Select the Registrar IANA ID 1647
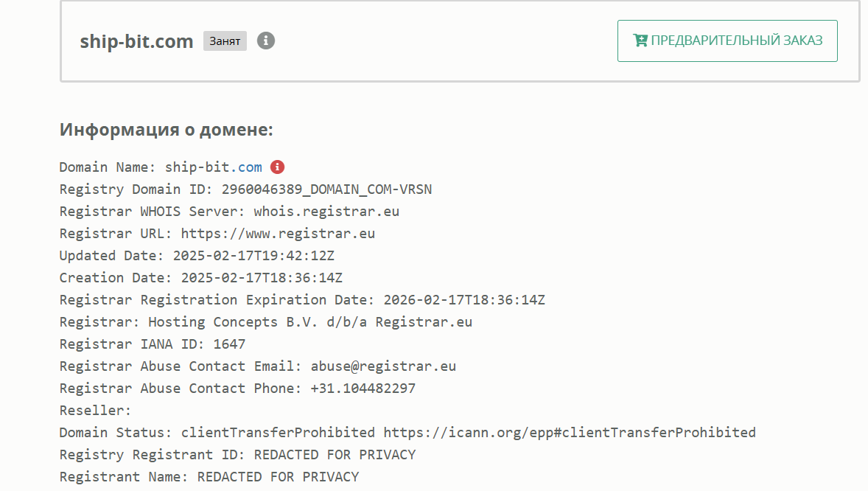 (229, 344)
